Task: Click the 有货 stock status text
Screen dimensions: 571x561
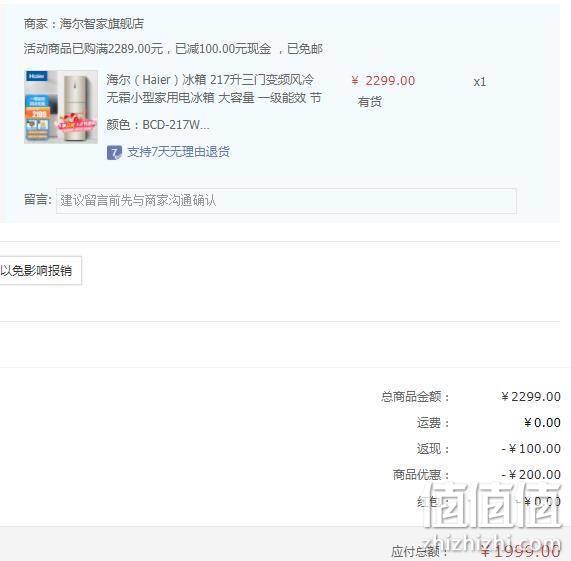Action: tap(370, 102)
